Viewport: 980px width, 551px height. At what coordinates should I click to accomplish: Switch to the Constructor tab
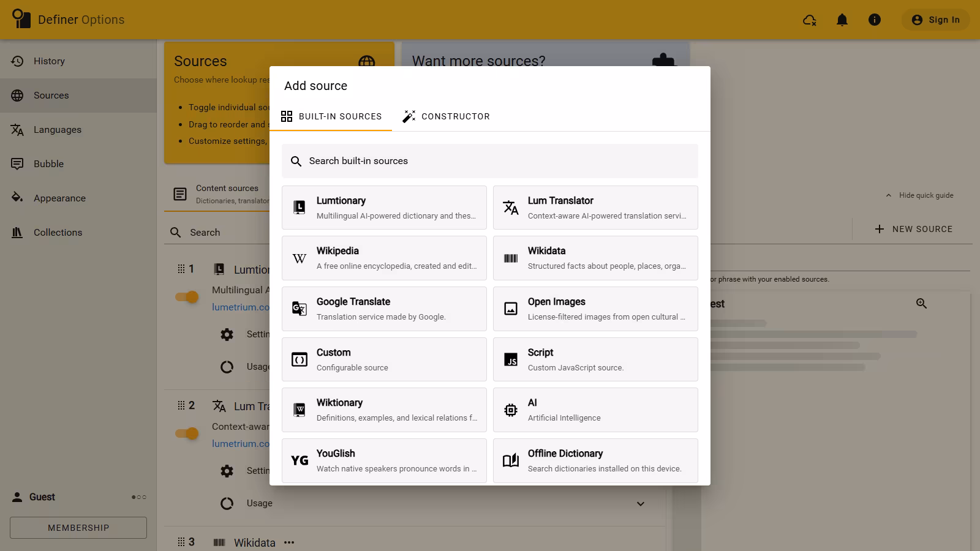446,116
